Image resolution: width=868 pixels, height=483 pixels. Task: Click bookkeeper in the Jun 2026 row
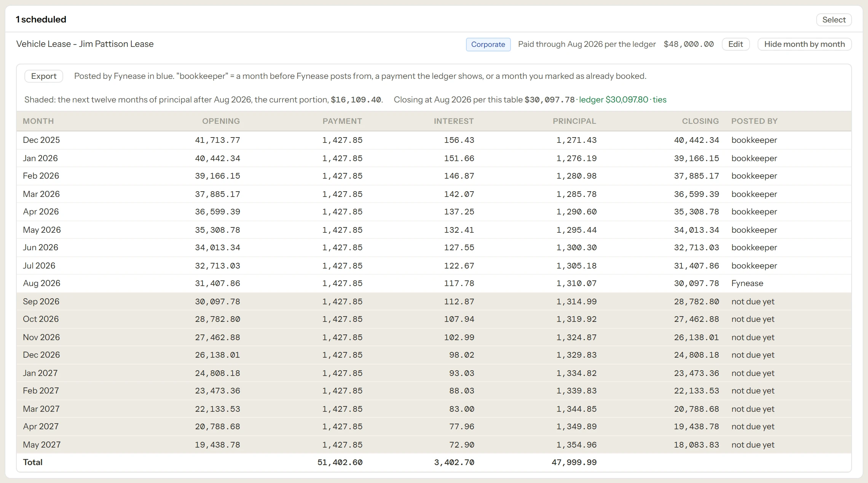(x=754, y=247)
